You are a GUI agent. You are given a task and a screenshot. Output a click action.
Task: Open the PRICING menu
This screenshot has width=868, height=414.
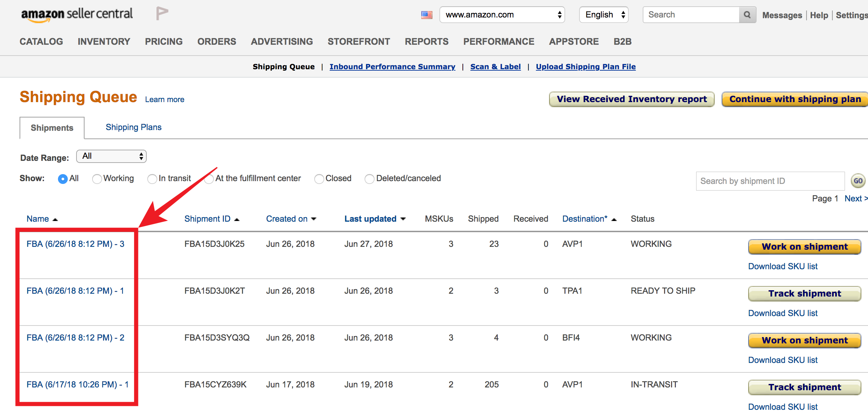[164, 42]
